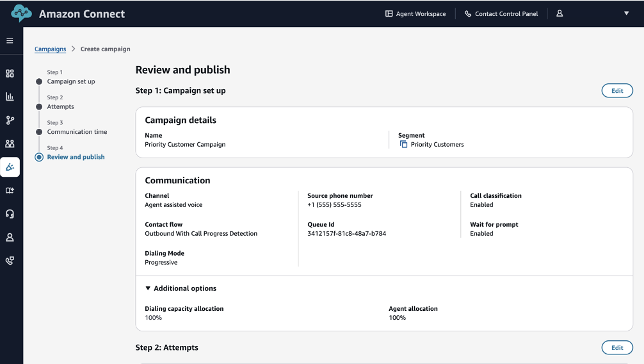Open the analytics bar chart icon

tap(10, 97)
